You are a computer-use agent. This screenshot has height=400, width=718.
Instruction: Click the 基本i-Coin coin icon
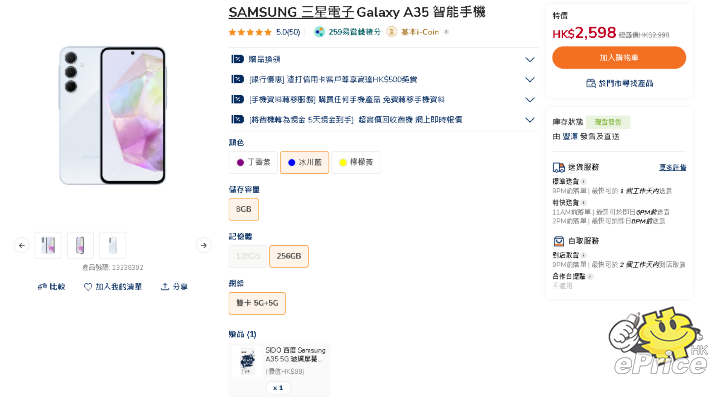(392, 32)
